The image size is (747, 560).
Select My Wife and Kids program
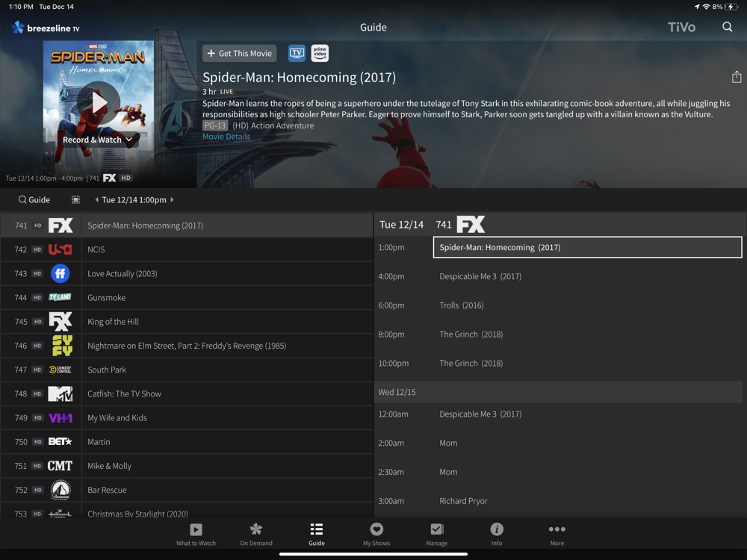click(x=227, y=417)
